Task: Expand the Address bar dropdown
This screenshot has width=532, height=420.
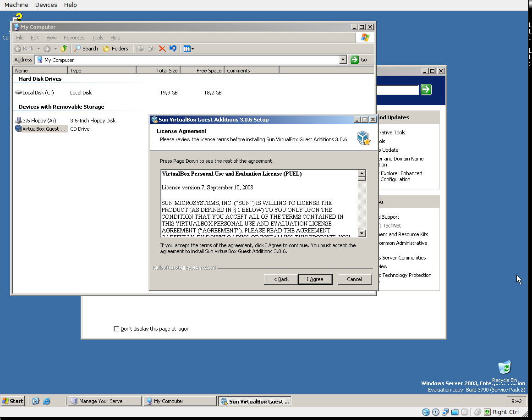Action: (343, 60)
